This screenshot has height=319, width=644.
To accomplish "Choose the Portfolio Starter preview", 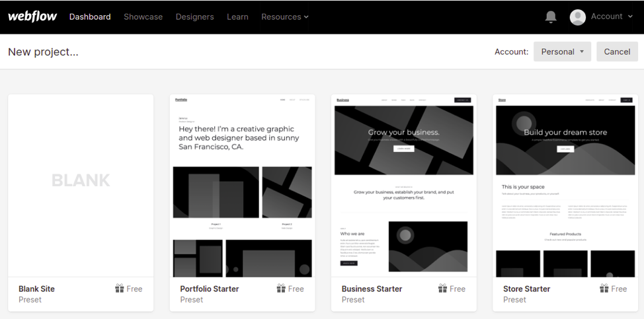I will (242, 186).
